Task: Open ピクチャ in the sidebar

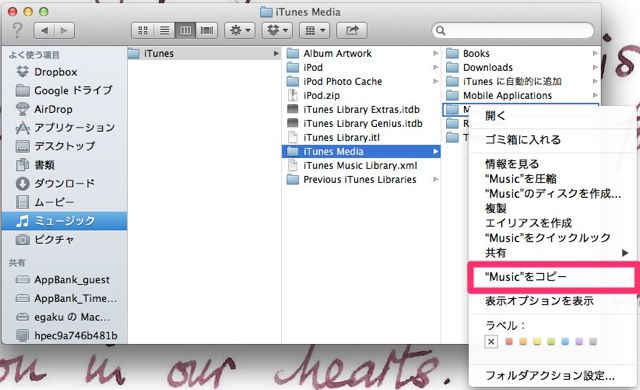Action: (65, 239)
